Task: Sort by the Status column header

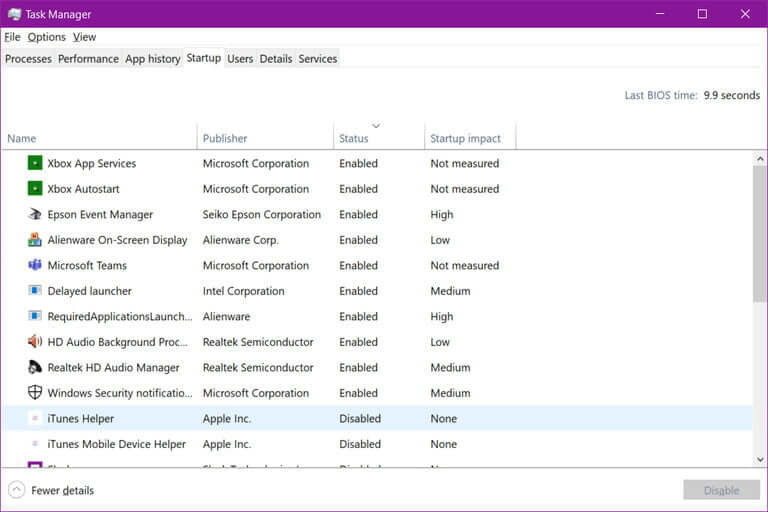Action: coord(379,138)
